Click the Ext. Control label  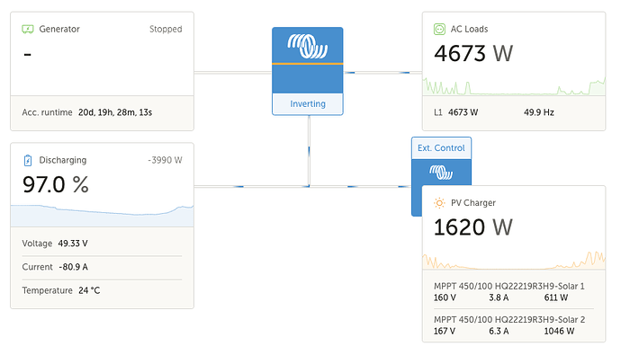pos(441,147)
